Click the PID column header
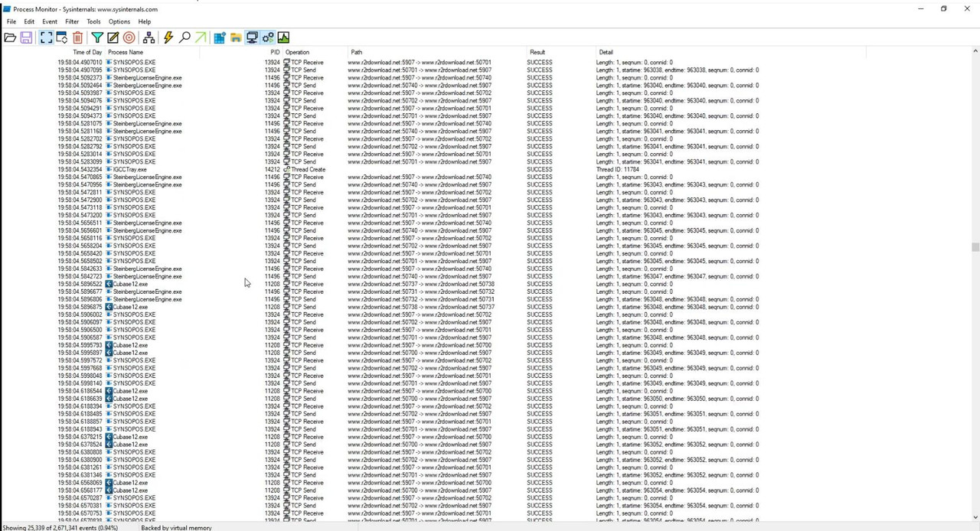The image size is (980, 531). coord(275,52)
